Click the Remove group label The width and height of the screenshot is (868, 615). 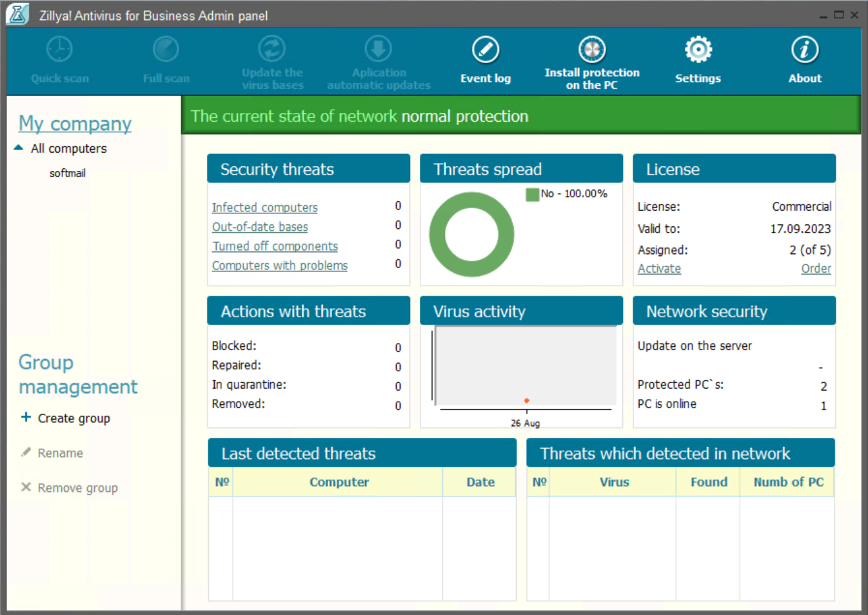tap(77, 488)
